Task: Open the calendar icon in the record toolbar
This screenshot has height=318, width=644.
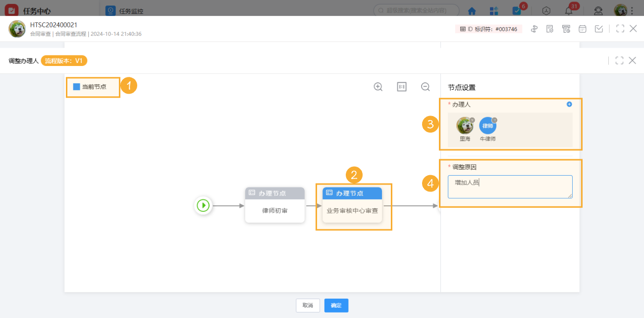Action: click(582, 29)
